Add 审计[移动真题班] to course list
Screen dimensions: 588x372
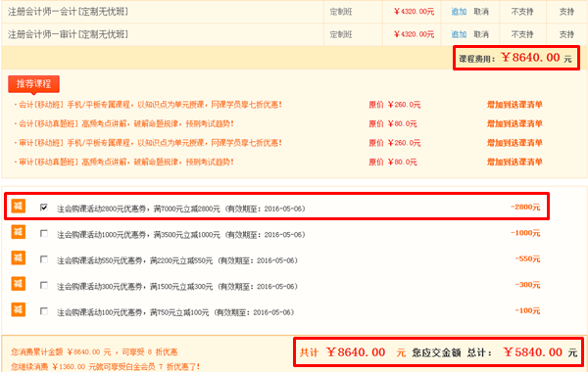[x=514, y=162]
